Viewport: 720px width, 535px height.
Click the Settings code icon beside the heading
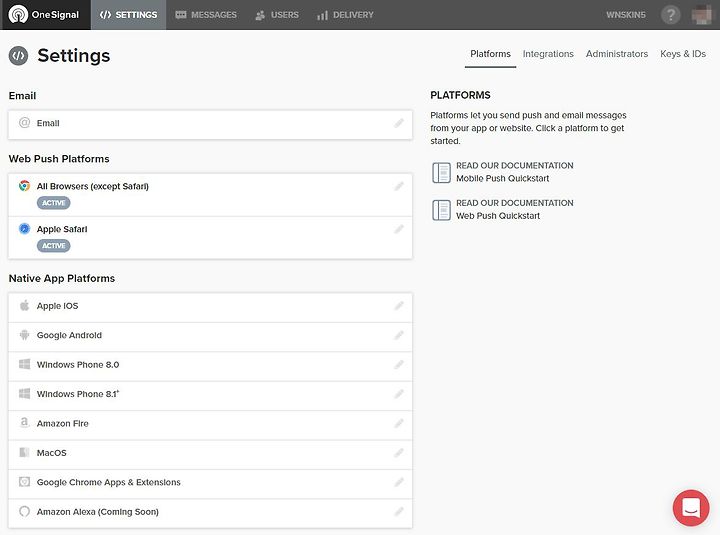18,56
